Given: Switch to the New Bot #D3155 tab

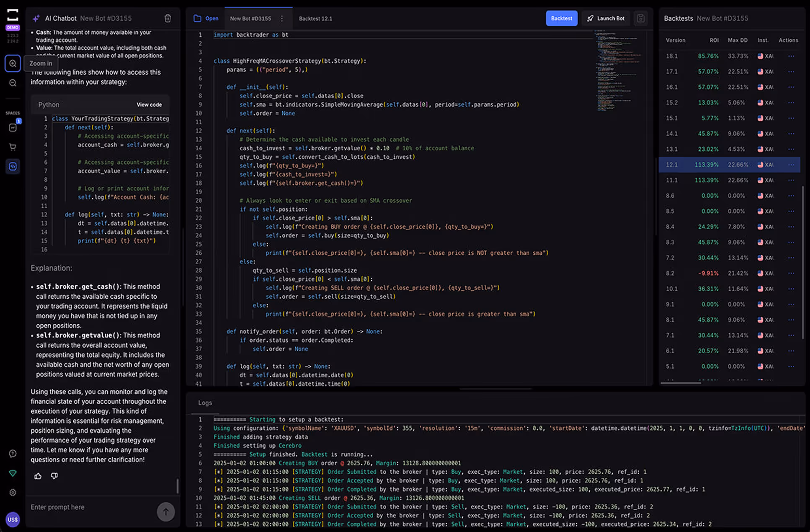Looking at the screenshot, I should 250,18.
